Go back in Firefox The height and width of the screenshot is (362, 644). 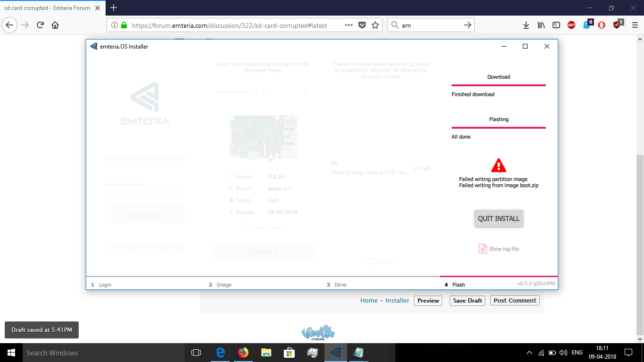(x=9, y=25)
